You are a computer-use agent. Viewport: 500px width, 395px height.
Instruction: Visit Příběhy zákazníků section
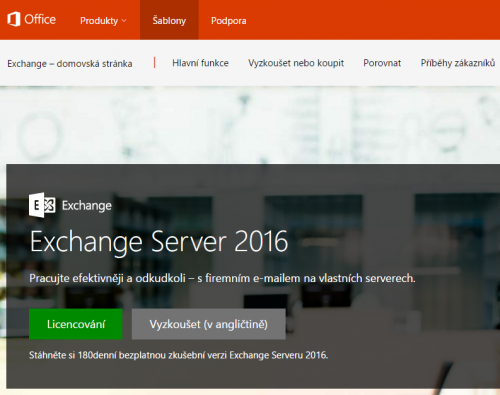pos(458,63)
